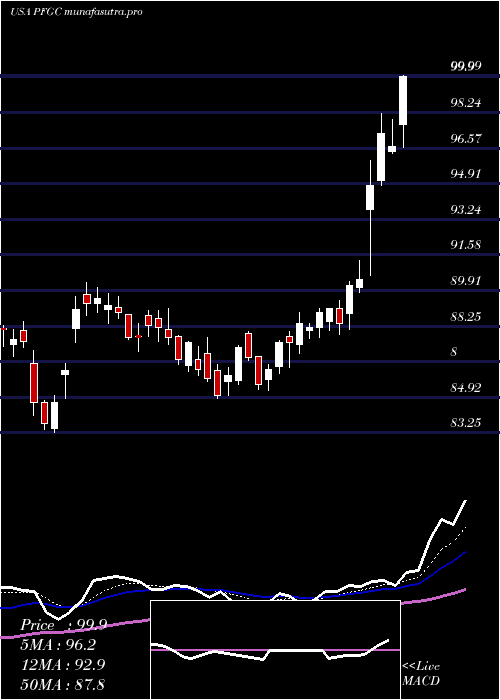Image resolution: width=500 pixels, height=700 pixels.
Task: Click the 89.91 price axis label
Action: point(466,281)
